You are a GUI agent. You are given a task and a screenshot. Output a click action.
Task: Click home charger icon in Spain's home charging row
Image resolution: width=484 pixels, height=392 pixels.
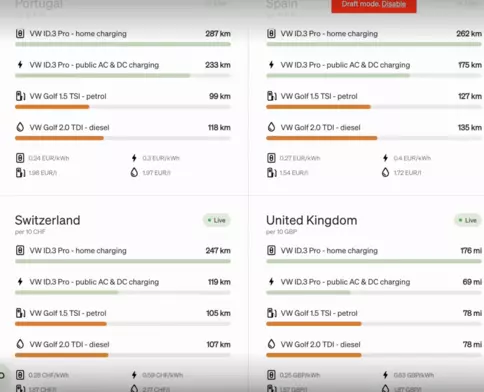point(271,34)
